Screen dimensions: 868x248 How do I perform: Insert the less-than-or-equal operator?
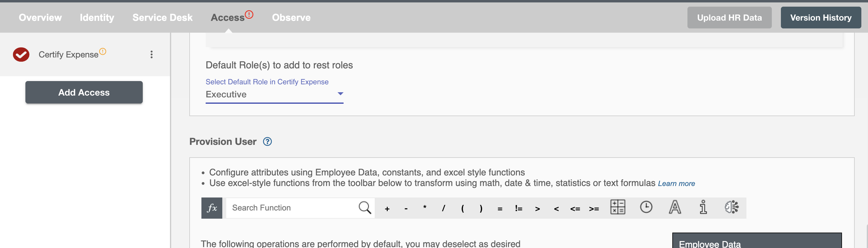point(575,209)
